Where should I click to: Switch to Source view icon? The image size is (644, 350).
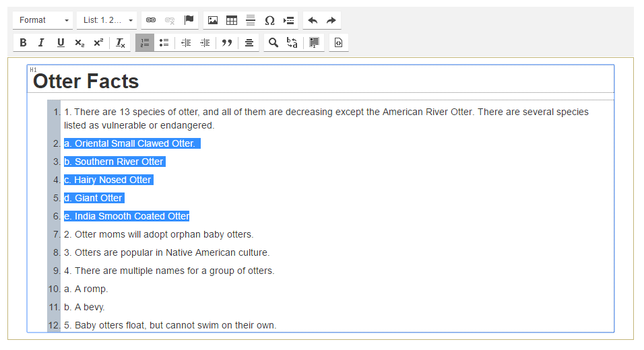338,42
